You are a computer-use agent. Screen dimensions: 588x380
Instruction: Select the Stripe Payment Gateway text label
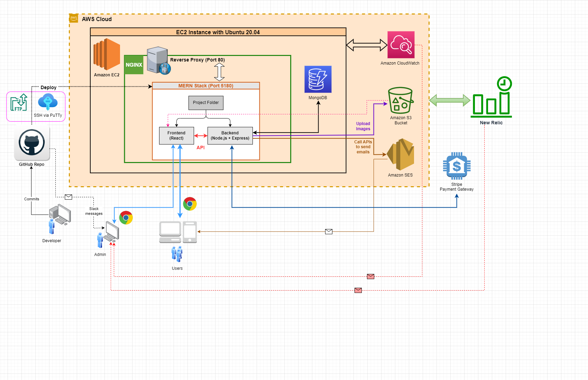point(457,187)
